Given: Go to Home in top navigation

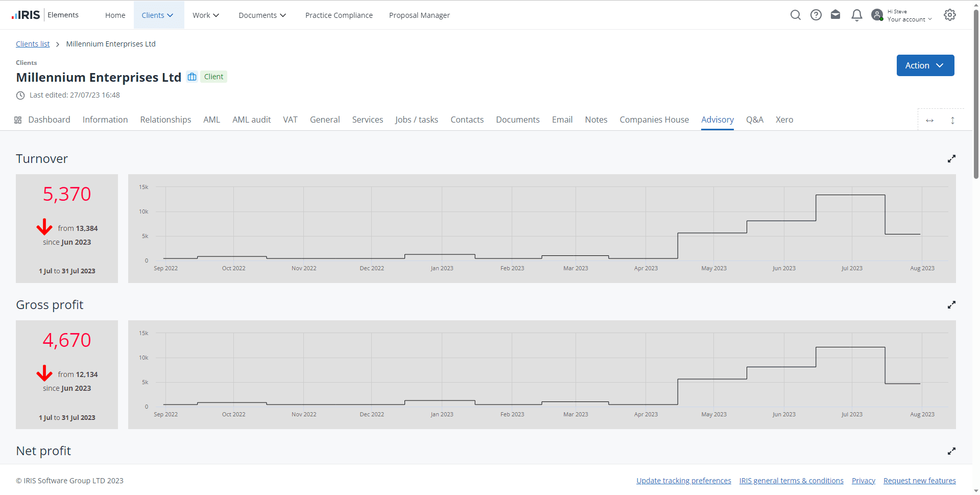Looking at the screenshot, I should click(115, 15).
